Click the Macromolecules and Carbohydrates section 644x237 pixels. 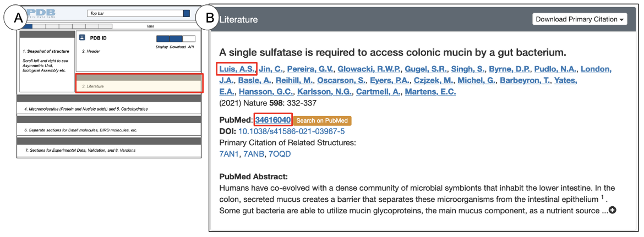pyautogui.click(x=110, y=109)
